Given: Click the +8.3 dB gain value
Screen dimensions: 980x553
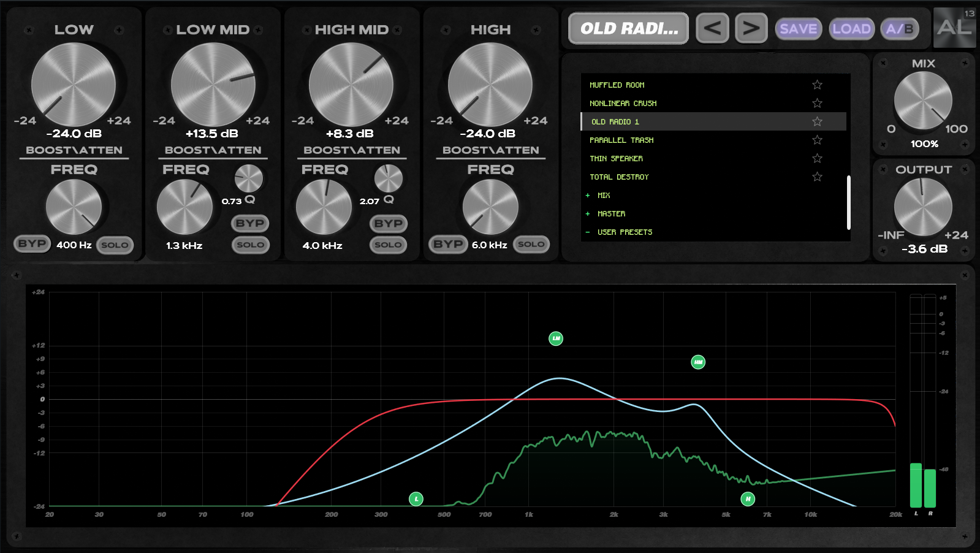Looking at the screenshot, I should coord(350,134).
